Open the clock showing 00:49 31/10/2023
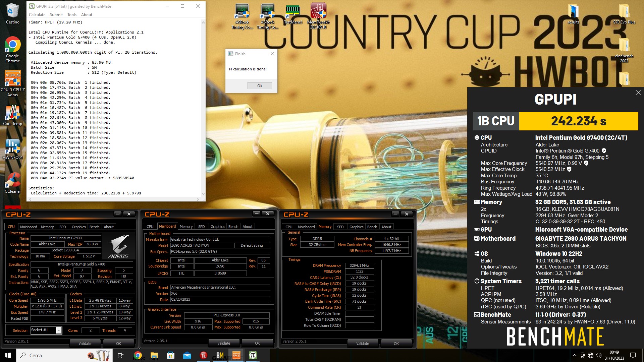Screen dimensions: 644x362 [614, 355]
